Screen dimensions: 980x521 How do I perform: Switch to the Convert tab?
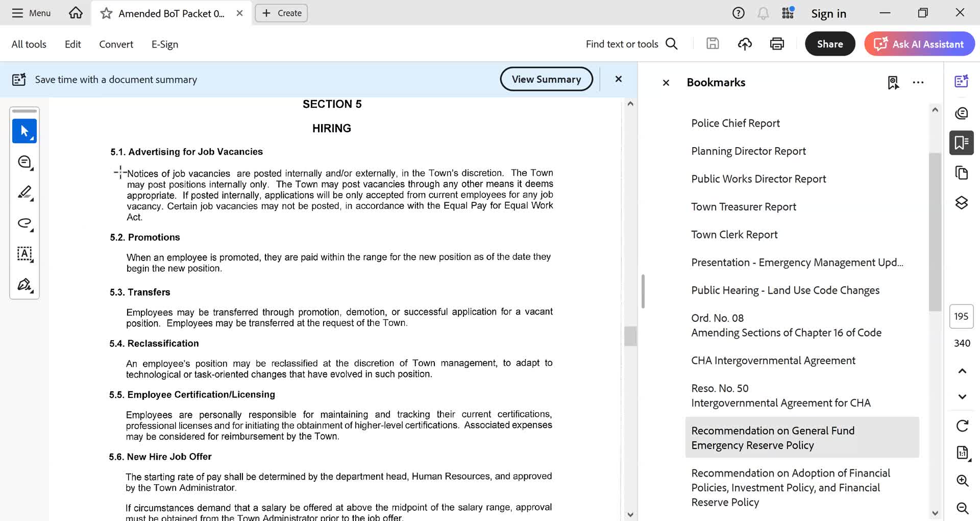(116, 44)
